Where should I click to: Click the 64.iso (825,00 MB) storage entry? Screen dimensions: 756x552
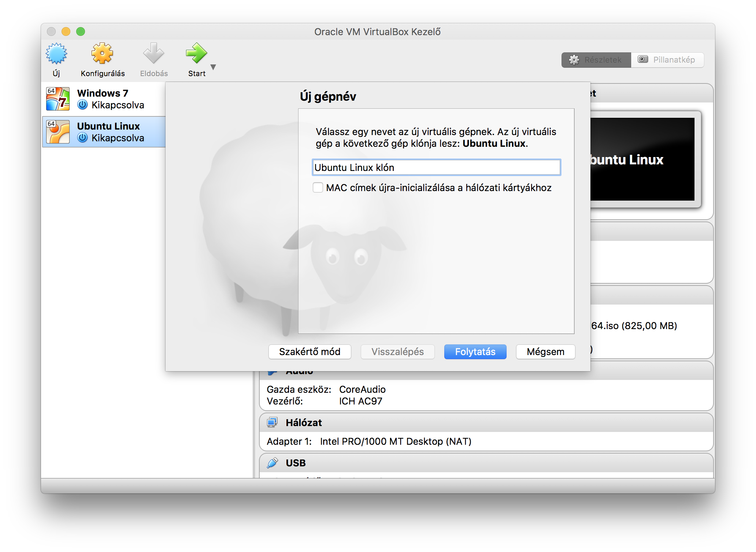click(634, 326)
